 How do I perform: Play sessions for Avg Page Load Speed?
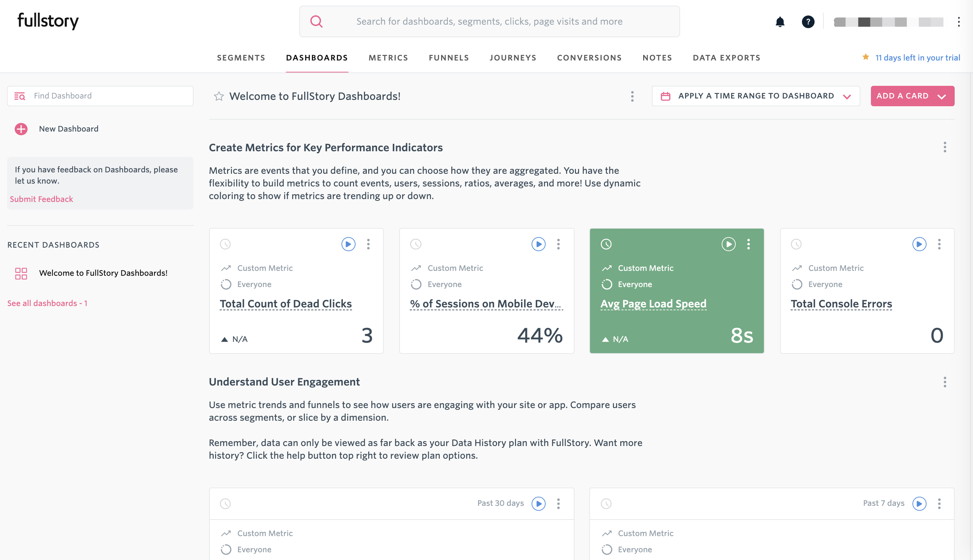click(x=728, y=244)
